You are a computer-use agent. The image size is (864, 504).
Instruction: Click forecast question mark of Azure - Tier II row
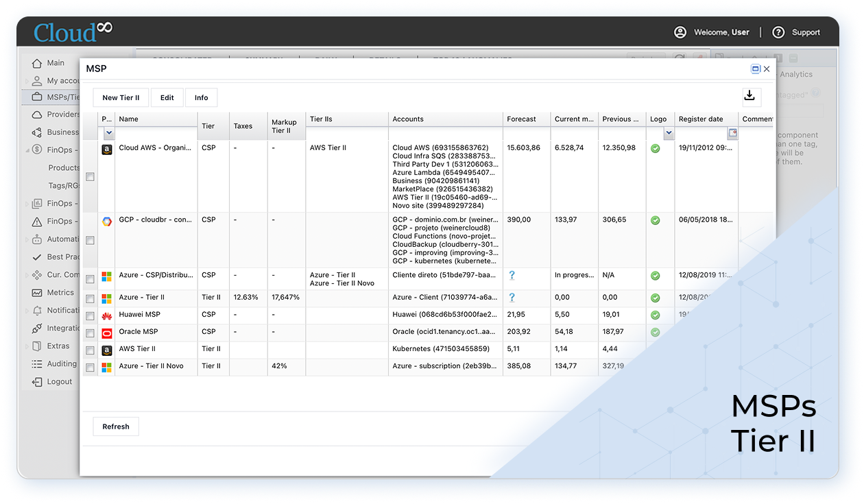tap(512, 298)
